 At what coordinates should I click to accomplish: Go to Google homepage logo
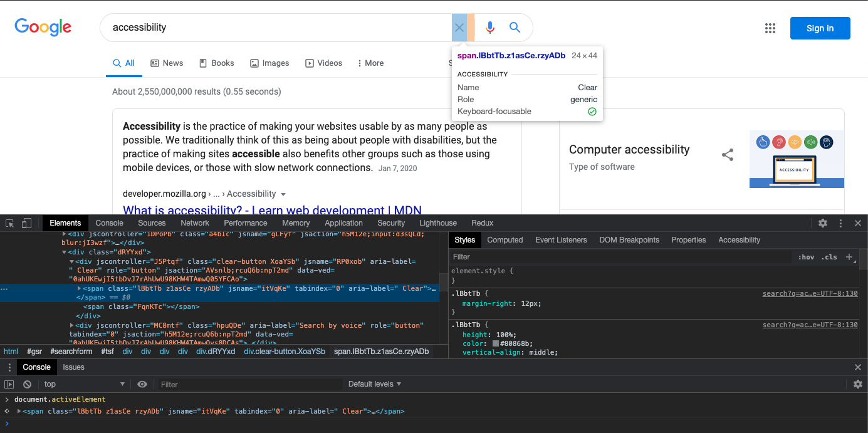click(43, 27)
